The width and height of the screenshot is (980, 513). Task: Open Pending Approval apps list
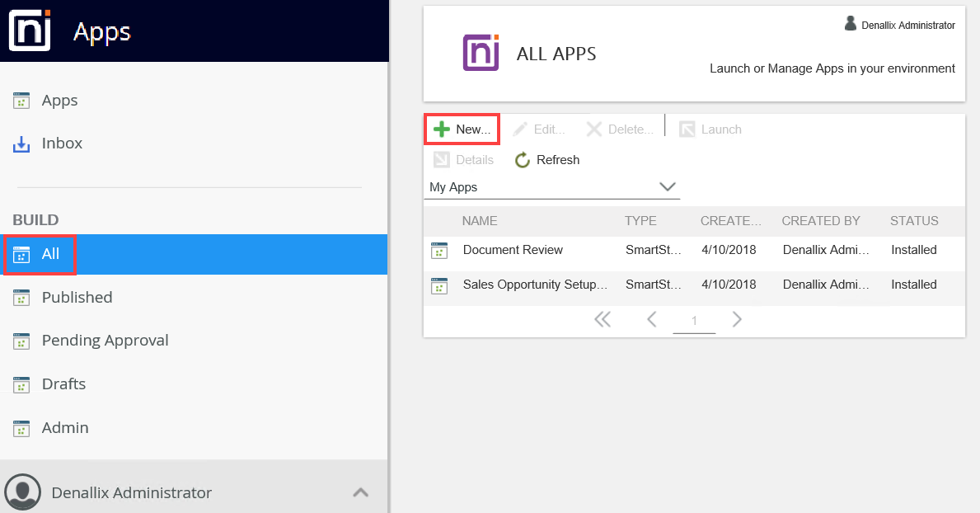[x=105, y=341]
